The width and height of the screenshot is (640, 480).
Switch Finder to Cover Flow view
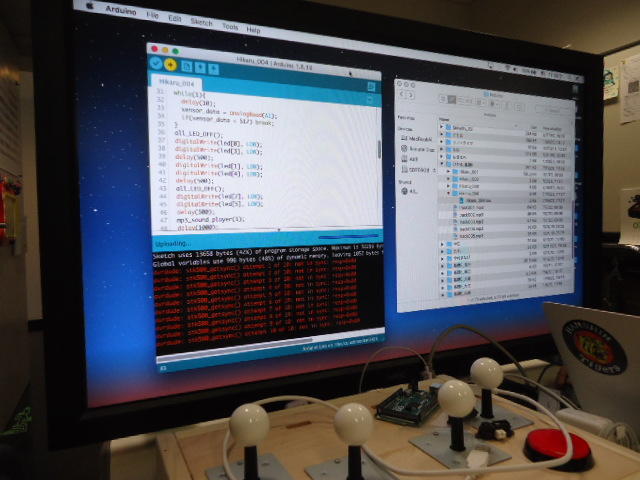point(469,101)
